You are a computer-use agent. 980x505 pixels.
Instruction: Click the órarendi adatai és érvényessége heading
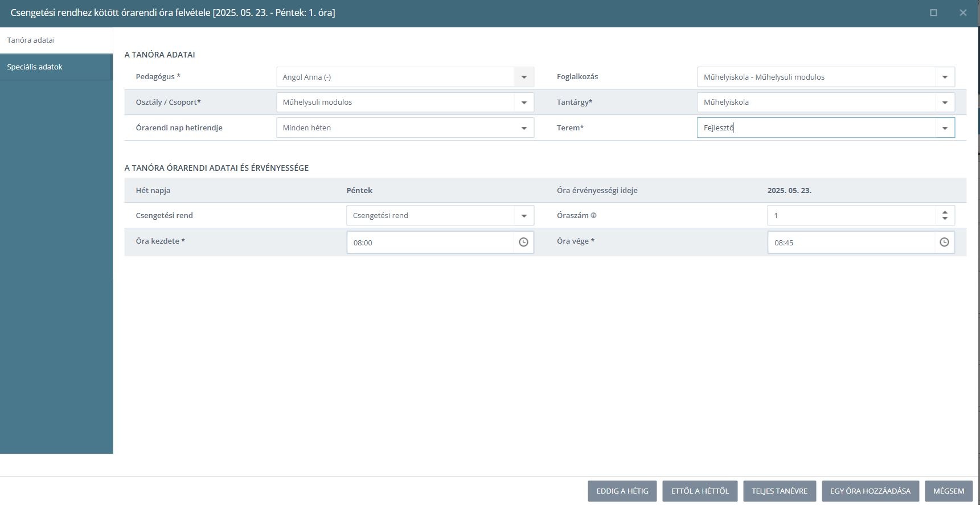pyautogui.click(x=216, y=168)
